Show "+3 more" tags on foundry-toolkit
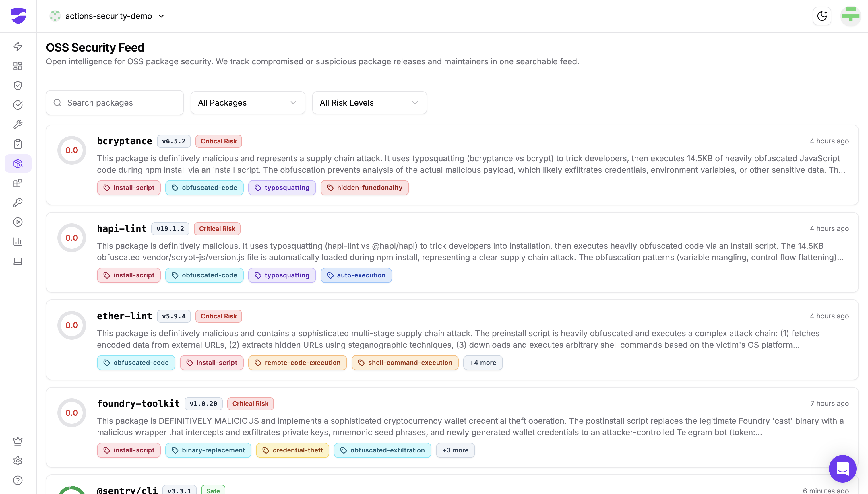Screen dimensions: 868x494 (x=455, y=450)
